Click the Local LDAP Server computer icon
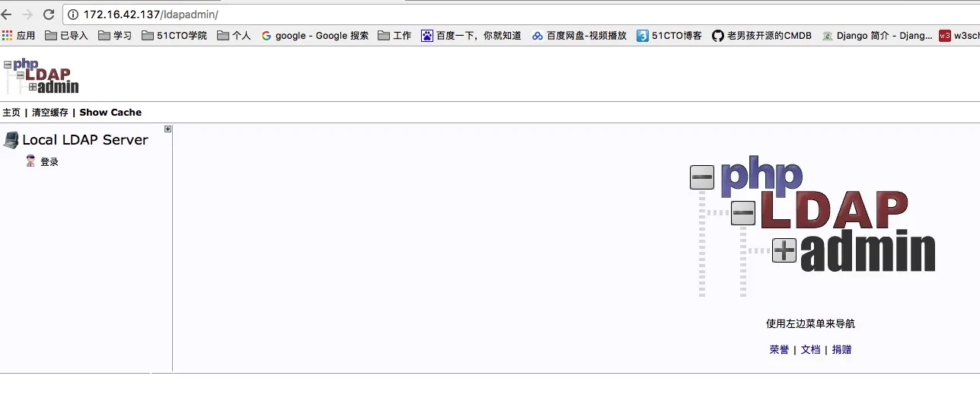 [11, 140]
